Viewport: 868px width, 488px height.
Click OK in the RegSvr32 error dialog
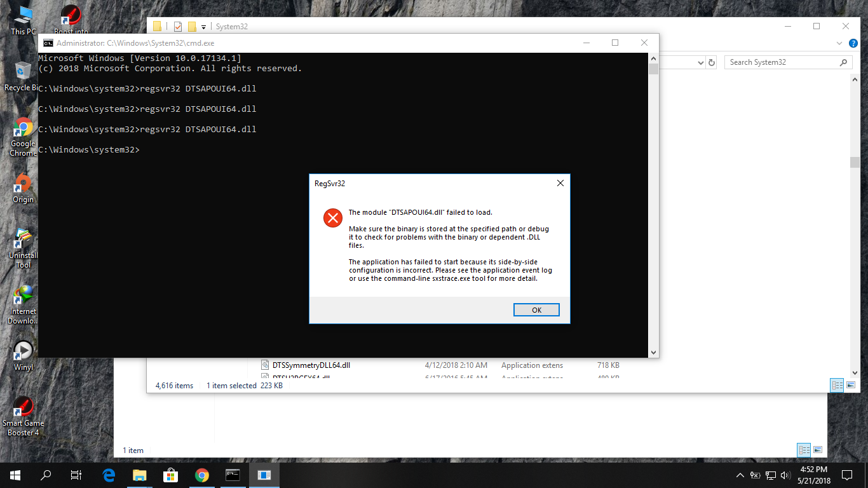tap(536, 310)
